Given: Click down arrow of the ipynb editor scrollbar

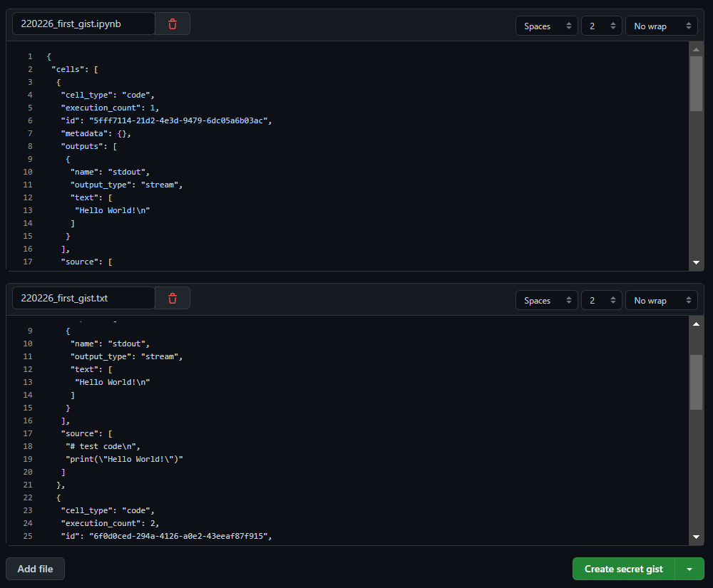Looking at the screenshot, I should click(x=696, y=262).
